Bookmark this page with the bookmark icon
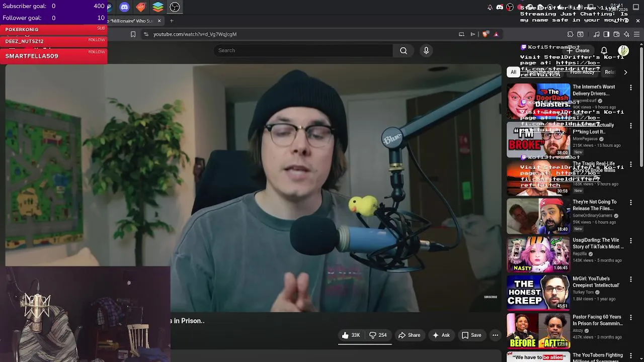The height and width of the screenshot is (362, 644). (133, 34)
